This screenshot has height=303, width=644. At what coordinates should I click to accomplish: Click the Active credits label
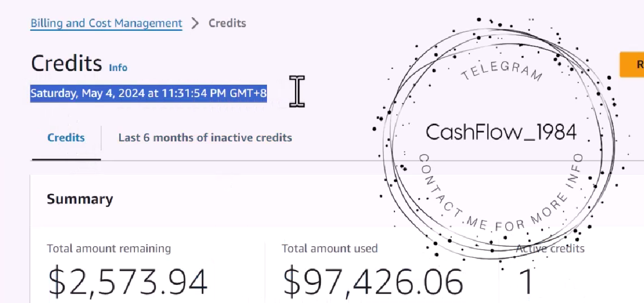(x=550, y=248)
